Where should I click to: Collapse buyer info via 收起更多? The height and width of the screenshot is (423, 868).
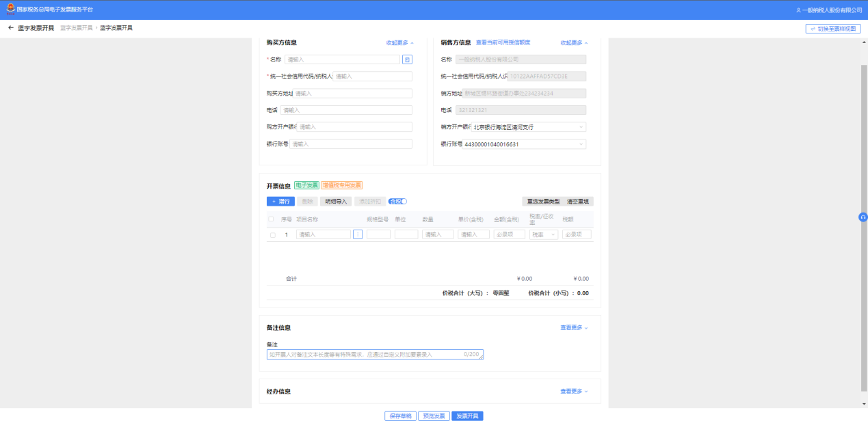click(400, 42)
